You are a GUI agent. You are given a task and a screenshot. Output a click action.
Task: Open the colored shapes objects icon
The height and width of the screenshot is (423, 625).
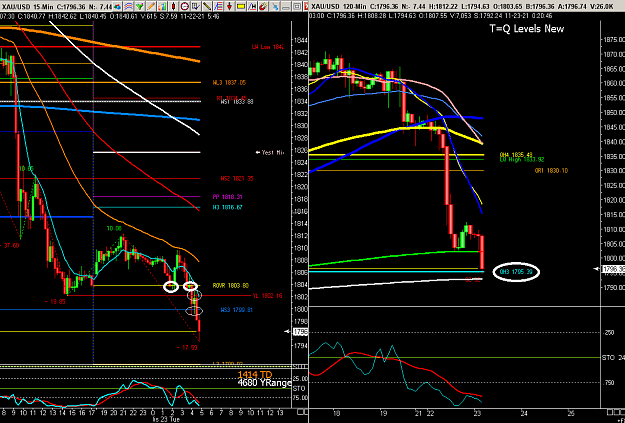click(x=118, y=6)
